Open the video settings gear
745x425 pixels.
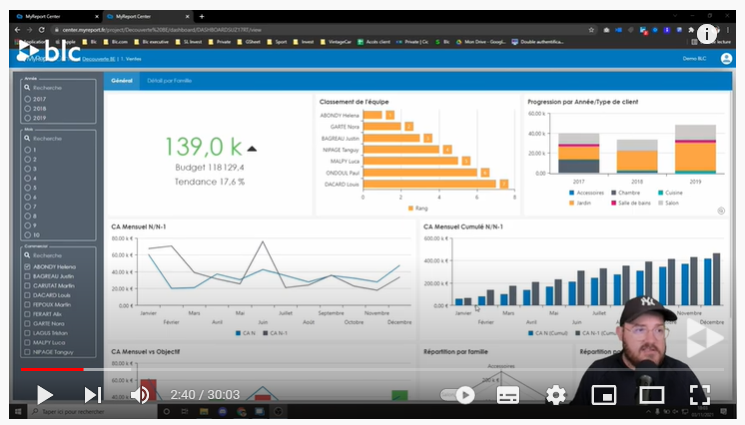pyautogui.click(x=556, y=395)
